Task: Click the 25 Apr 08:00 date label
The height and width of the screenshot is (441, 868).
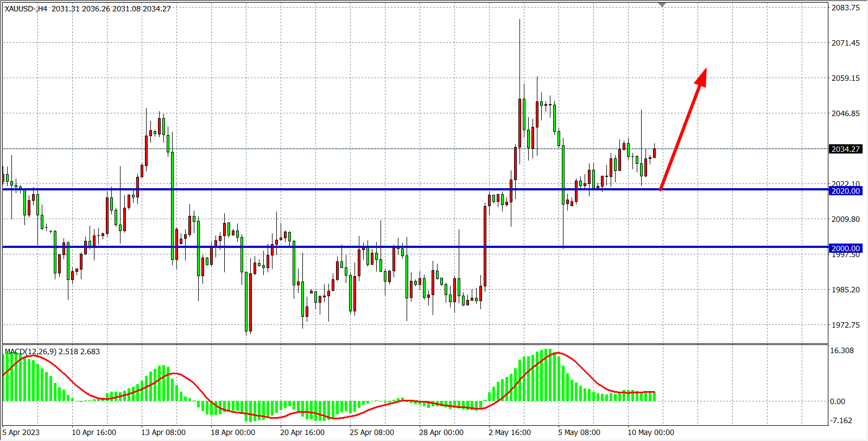Action: click(371, 432)
